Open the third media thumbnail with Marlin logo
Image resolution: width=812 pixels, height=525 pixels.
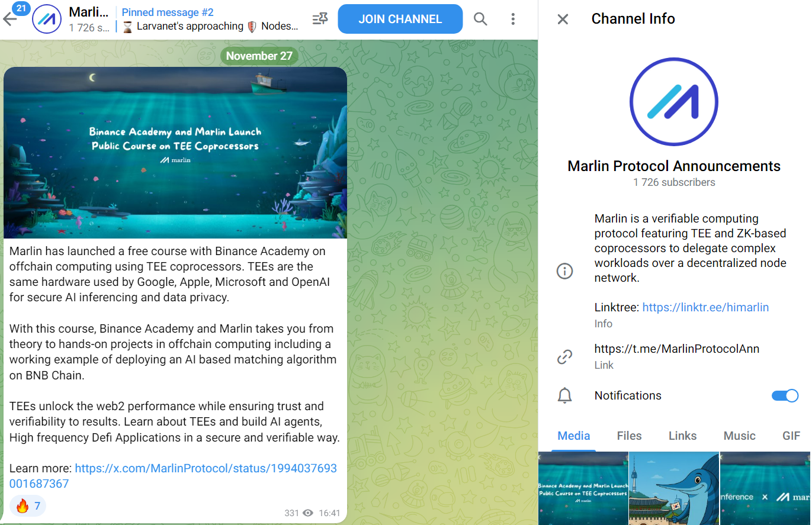[765, 488]
